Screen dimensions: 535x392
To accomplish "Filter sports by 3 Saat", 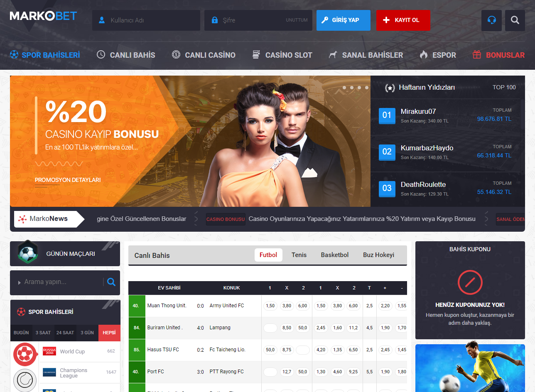I will [43, 333].
